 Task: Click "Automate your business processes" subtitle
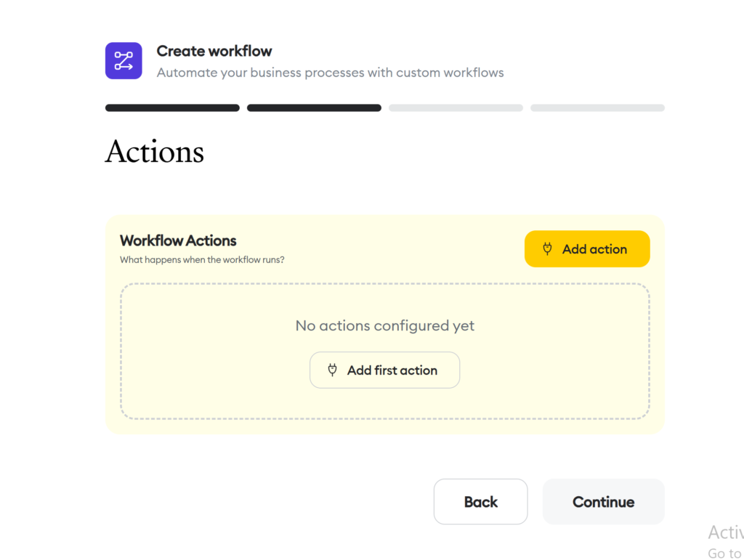(331, 73)
